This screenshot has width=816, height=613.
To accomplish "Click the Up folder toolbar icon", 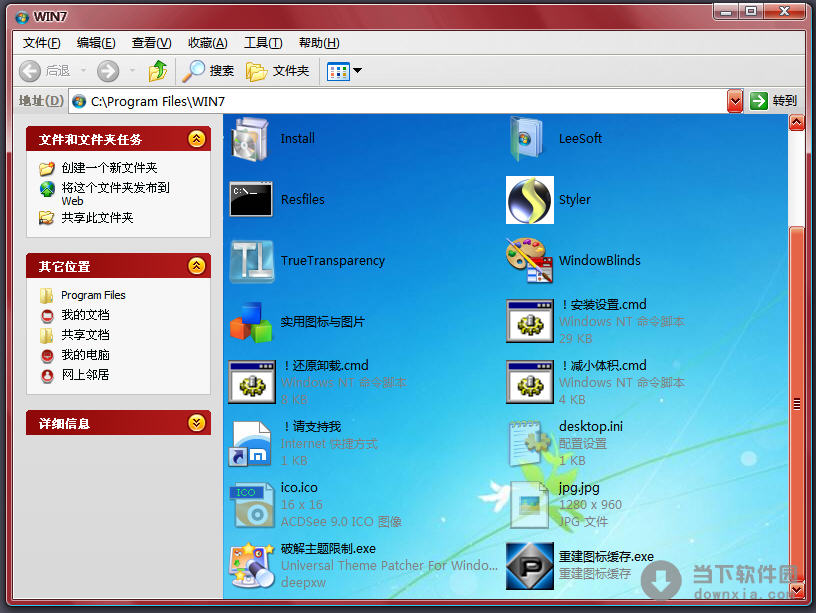I will click(157, 71).
